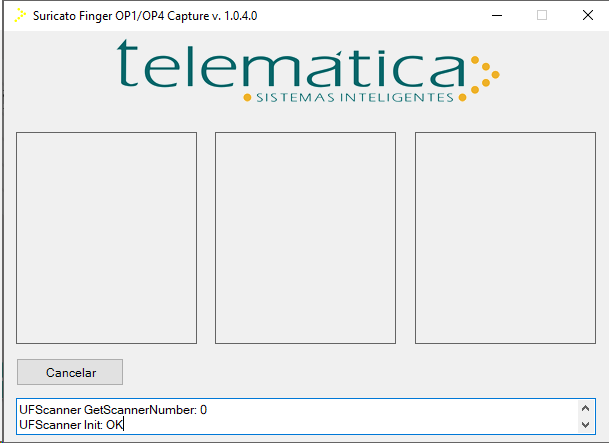
Task: Click the Suricato app icon in title bar
Action: (20, 16)
